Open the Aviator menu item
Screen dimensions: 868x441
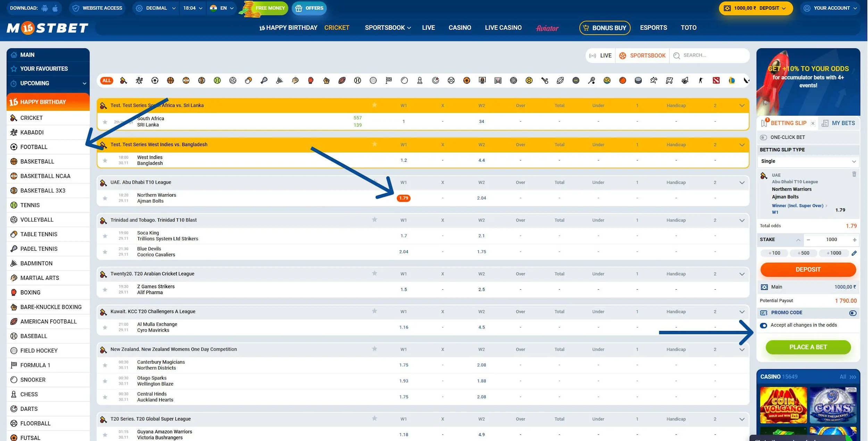[x=547, y=28]
